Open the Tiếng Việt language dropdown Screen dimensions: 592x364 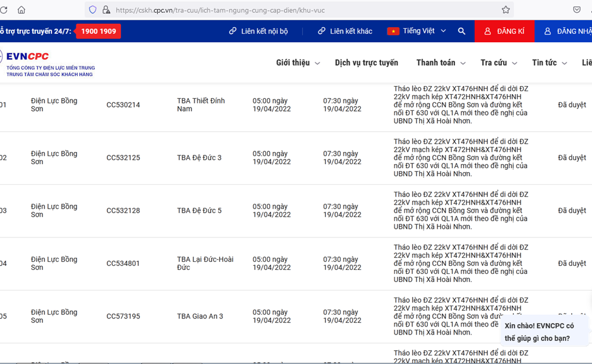[416, 31]
